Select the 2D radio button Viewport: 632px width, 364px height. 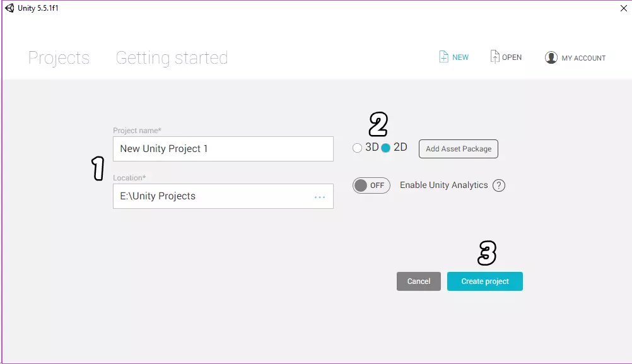(386, 148)
